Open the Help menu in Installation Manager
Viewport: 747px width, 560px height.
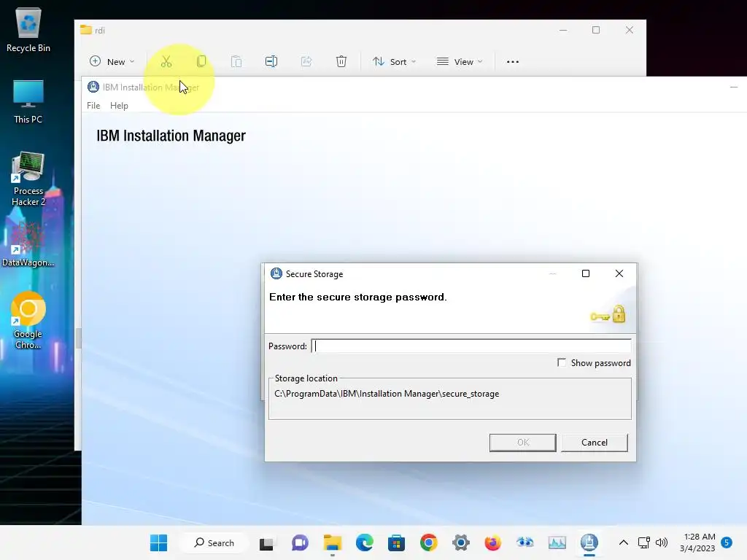tap(119, 105)
